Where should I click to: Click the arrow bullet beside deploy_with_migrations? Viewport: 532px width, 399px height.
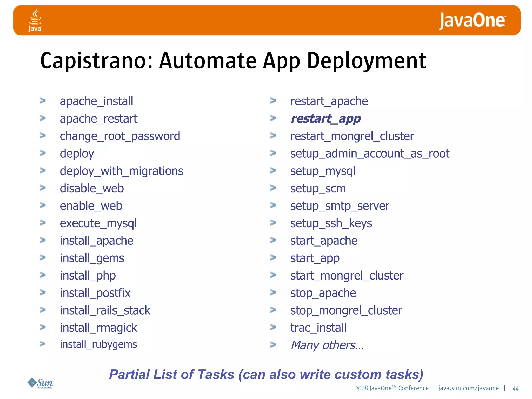tap(43, 170)
